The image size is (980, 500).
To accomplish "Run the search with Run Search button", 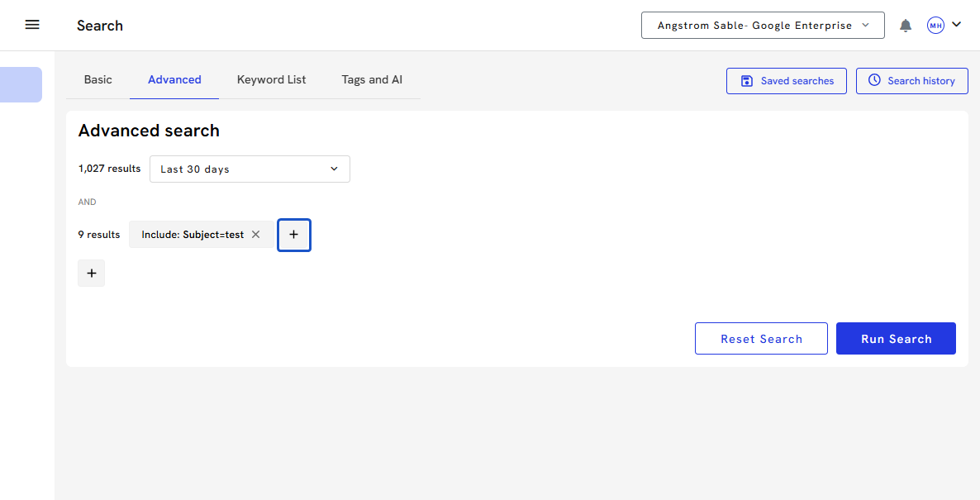I will pos(896,339).
